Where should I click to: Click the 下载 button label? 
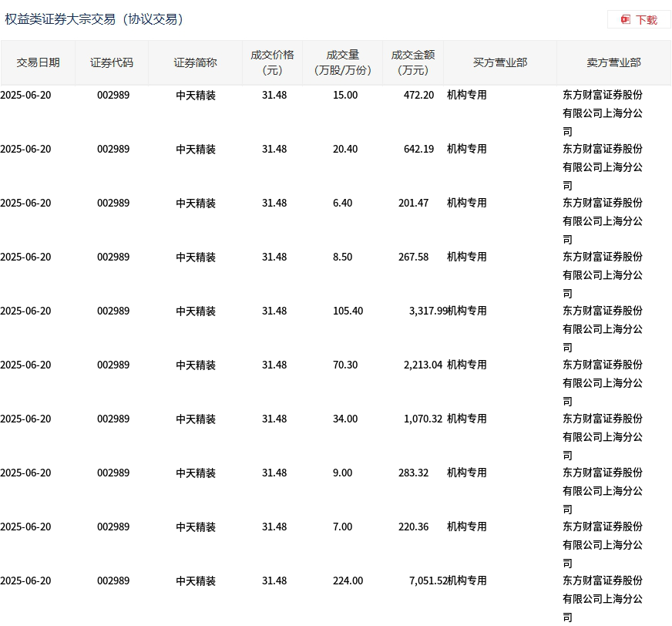pos(647,20)
